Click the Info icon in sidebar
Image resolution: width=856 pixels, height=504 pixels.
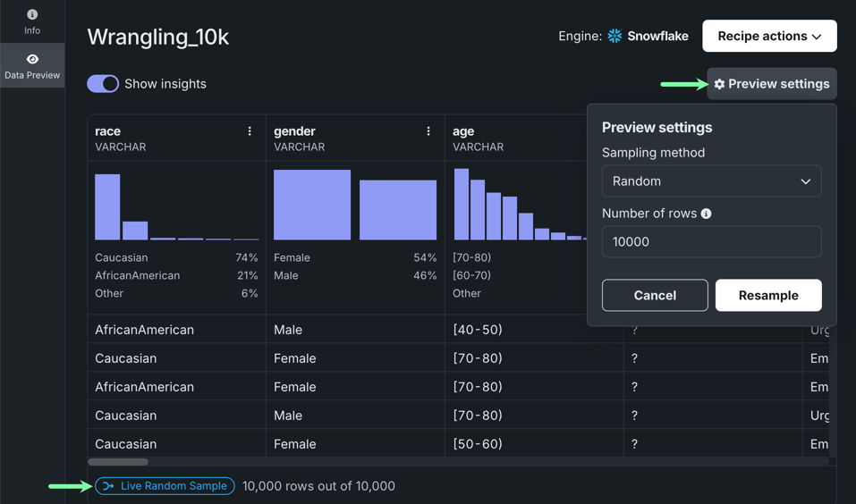(x=32, y=14)
